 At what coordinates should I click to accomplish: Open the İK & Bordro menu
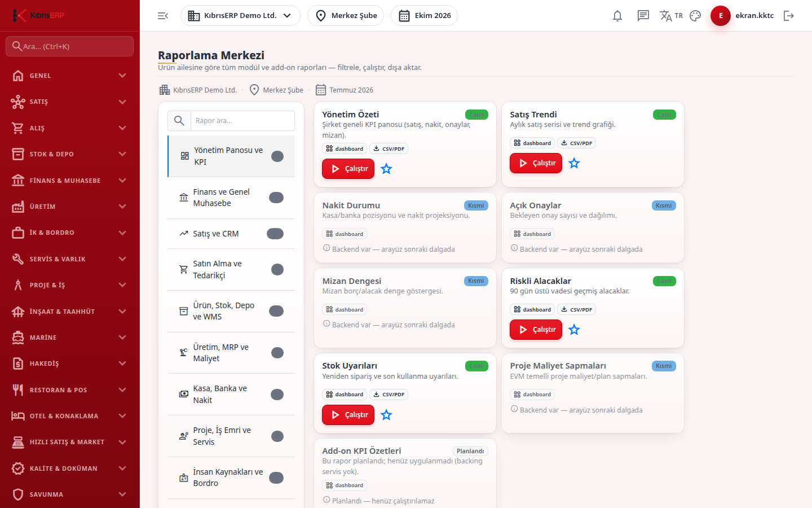[70, 233]
